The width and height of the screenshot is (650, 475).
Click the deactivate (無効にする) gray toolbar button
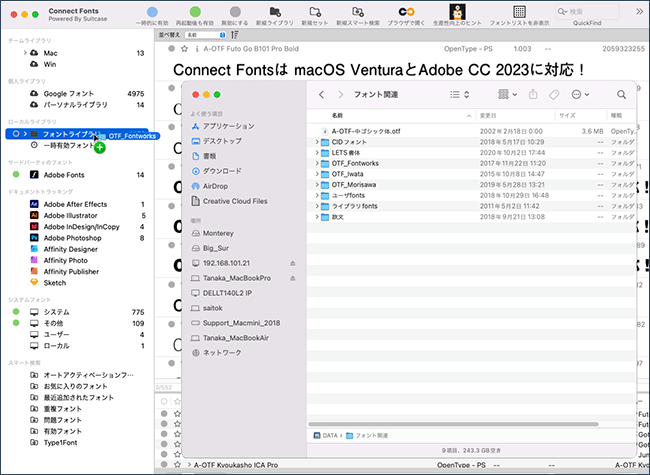pyautogui.click(x=235, y=12)
